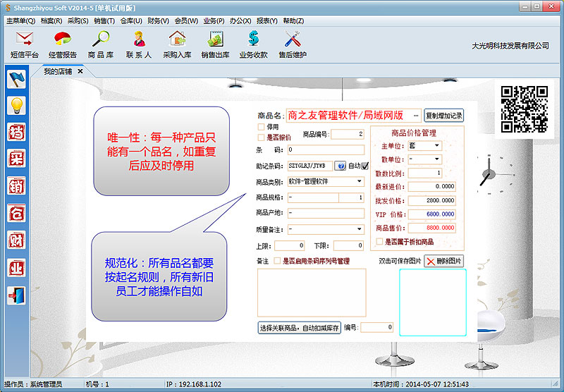Open the 主菜单(Q) menu
The height and width of the screenshot is (392, 564).
pos(21,21)
